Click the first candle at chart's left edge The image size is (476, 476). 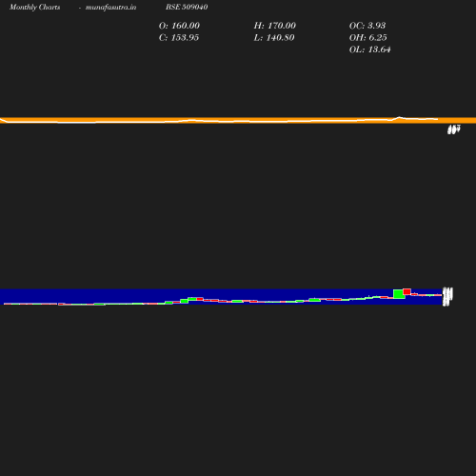9,304
